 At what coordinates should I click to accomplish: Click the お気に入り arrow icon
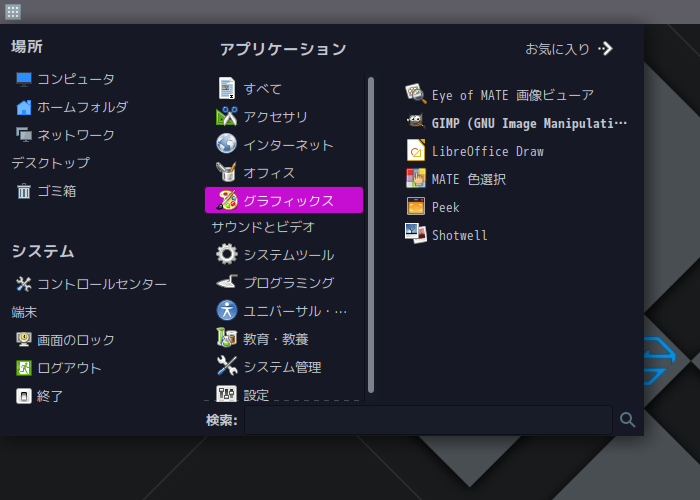click(x=605, y=48)
